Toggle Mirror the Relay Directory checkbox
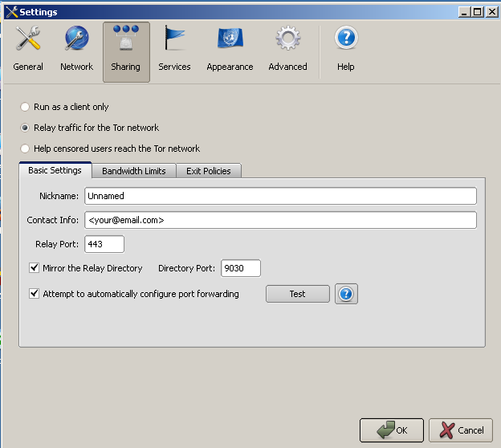This screenshot has height=448, width=501. pyautogui.click(x=35, y=268)
